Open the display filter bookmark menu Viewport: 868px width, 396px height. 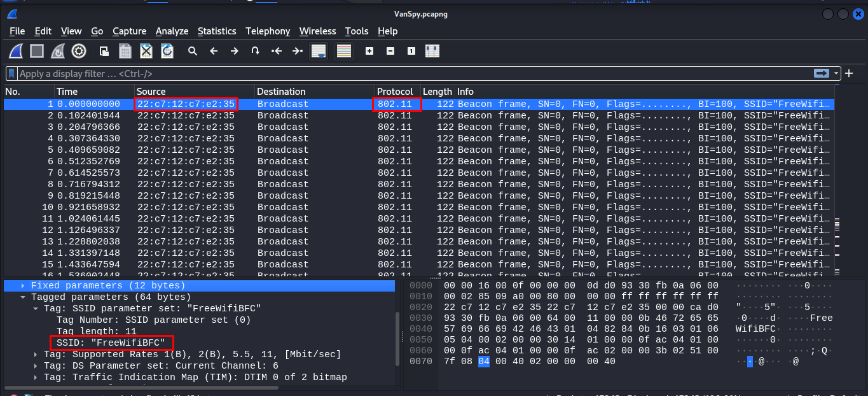tap(11, 74)
